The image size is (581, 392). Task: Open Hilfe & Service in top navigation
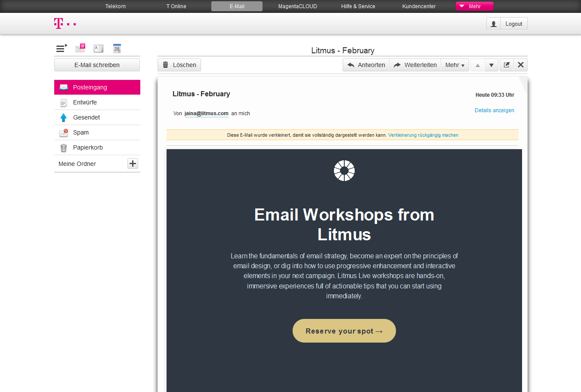(358, 6)
